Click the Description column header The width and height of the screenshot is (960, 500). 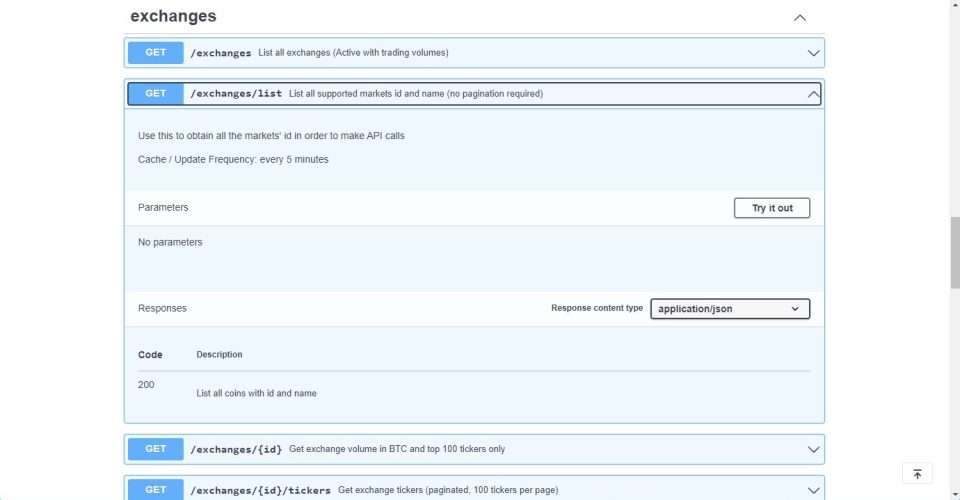[219, 354]
